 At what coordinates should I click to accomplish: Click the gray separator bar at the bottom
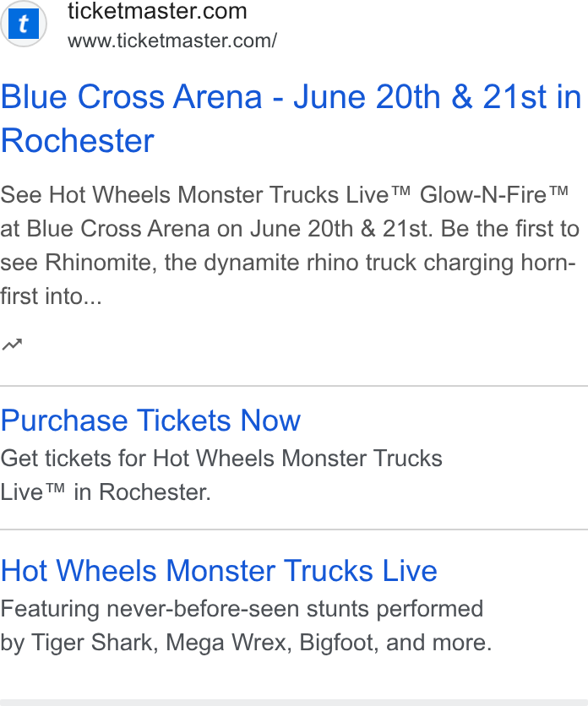pos(294,703)
